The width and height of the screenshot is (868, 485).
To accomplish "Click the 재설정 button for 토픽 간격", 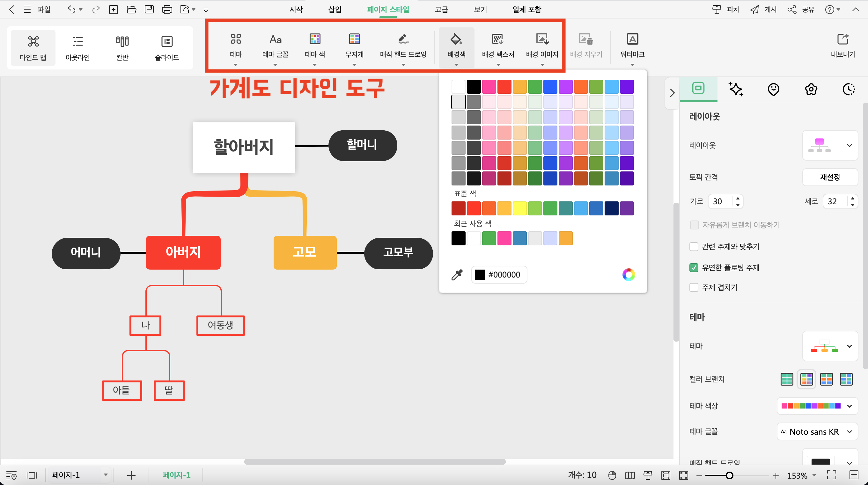I will click(x=830, y=177).
